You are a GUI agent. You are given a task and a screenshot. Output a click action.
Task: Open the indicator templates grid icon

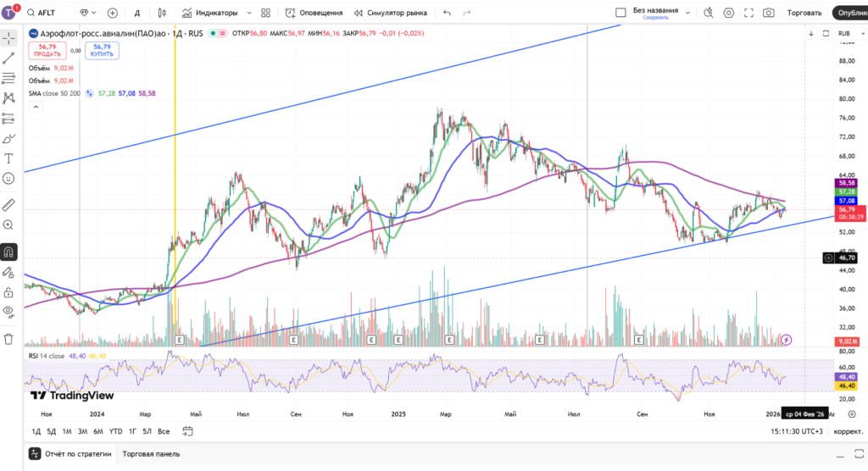coord(265,13)
